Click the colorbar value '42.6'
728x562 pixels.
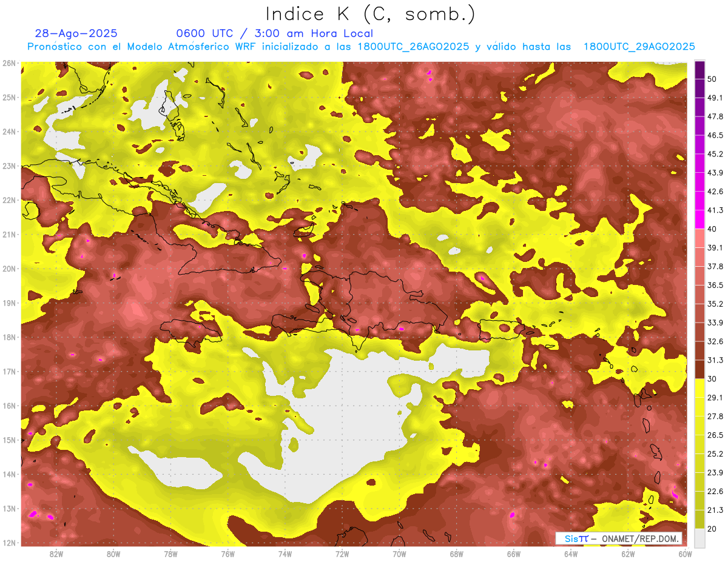pos(715,192)
